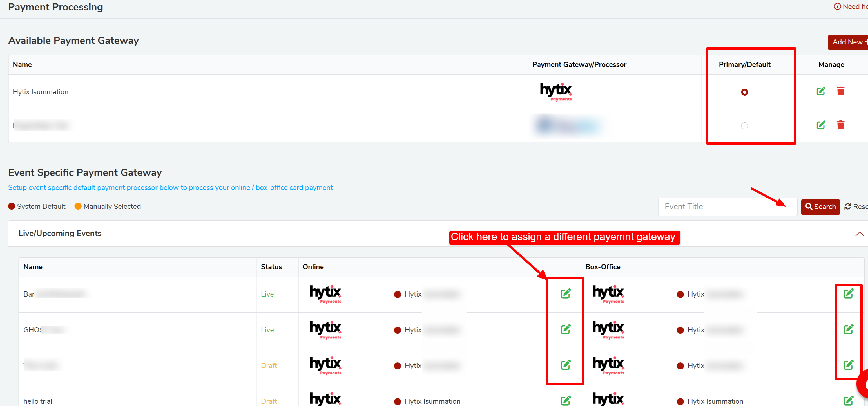This screenshot has width=868, height=406.
Task: Select Hytix Isummation as primary gateway
Action: (x=744, y=92)
